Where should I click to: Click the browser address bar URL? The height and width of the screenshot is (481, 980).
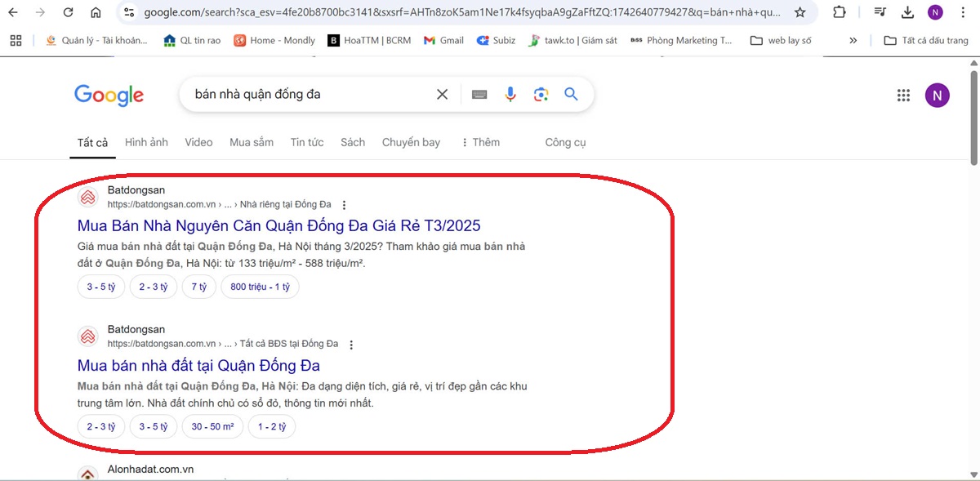[461, 12]
